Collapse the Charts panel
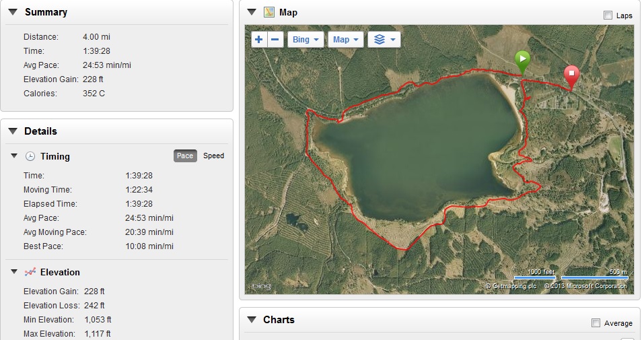644x340 pixels. [x=252, y=320]
